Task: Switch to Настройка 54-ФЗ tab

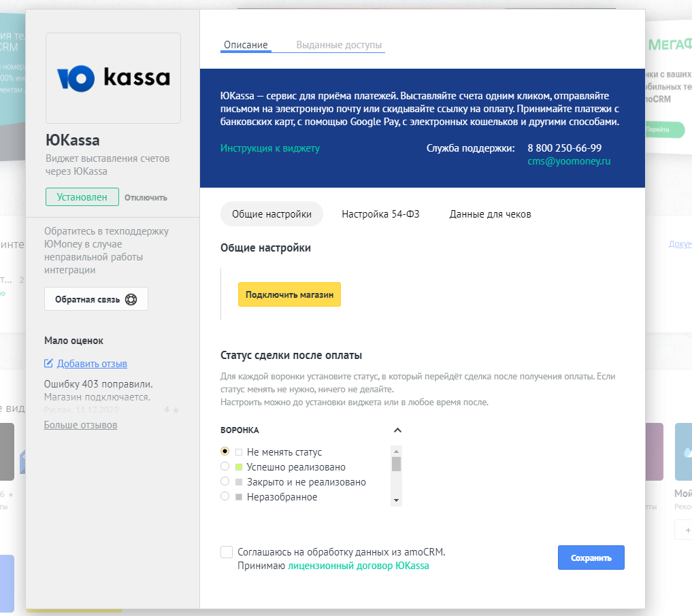Action: 380,214
